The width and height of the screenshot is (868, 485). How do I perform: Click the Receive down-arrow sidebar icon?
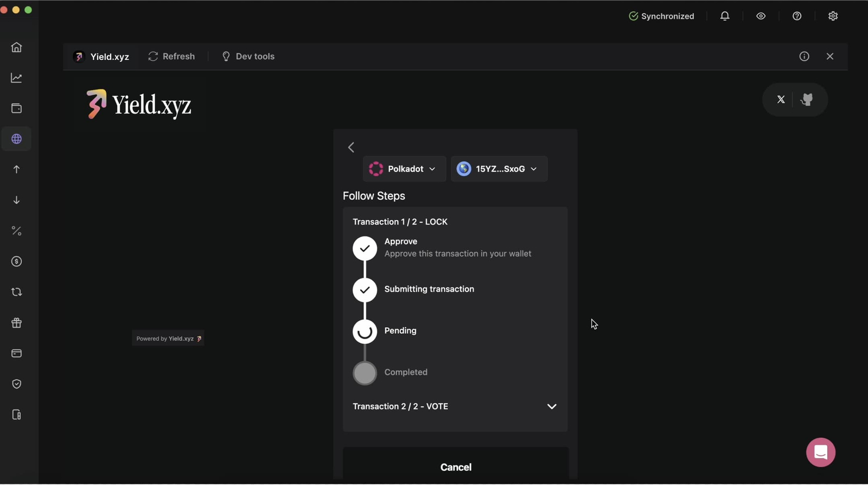[x=16, y=200]
